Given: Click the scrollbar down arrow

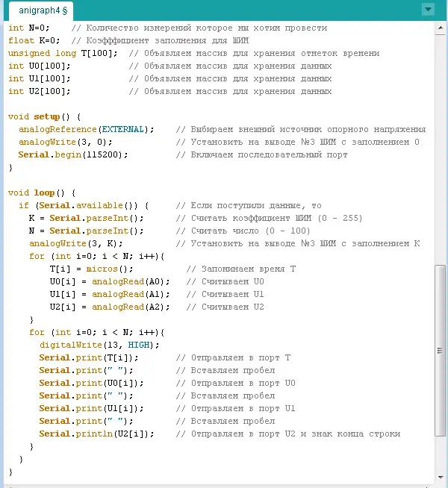Looking at the screenshot, I should point(441,477).
